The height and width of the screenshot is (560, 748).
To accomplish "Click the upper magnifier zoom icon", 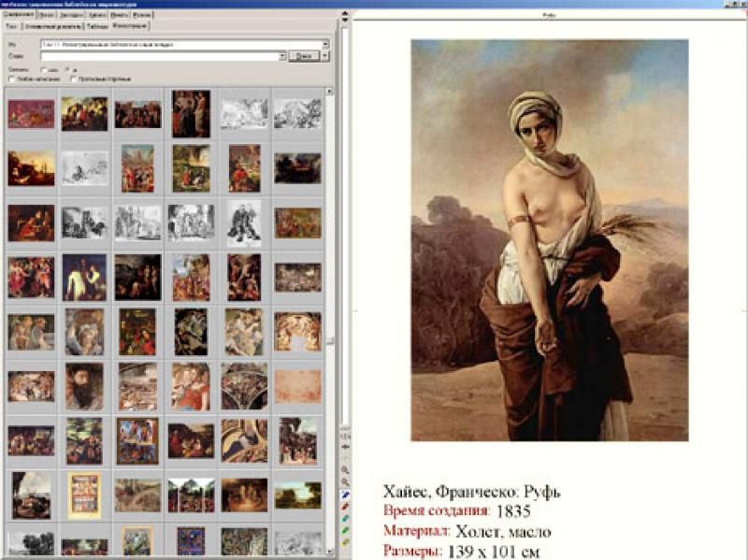I will (346, 469).
